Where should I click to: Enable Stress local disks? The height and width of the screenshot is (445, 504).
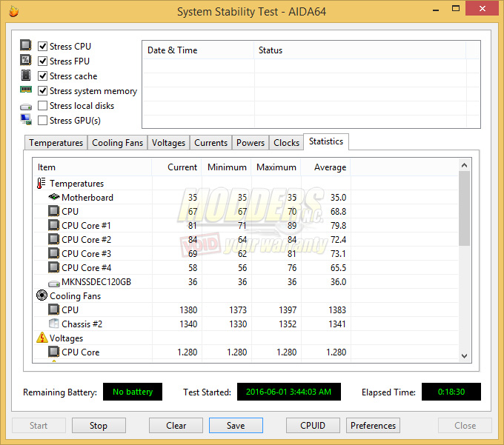pos(42,106)
